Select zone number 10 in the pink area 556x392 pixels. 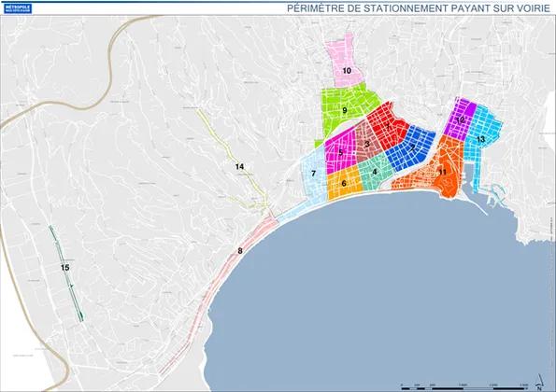[x=347, y=71]
